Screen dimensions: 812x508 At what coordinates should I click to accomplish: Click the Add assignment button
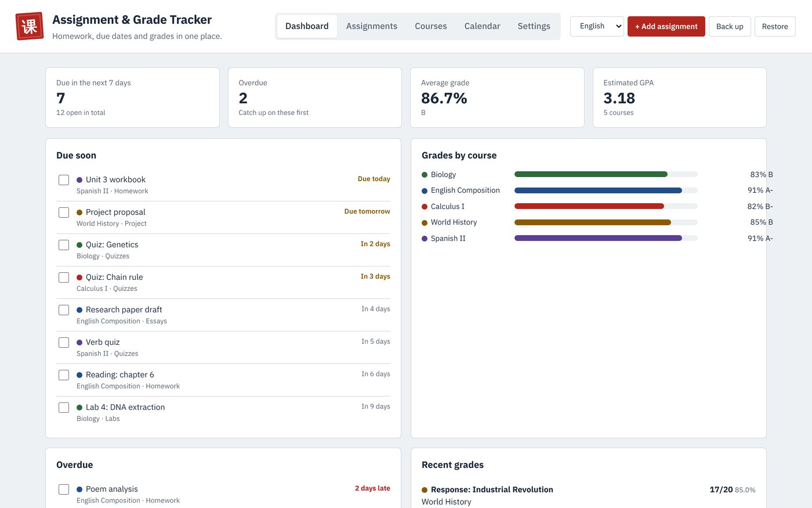coord(666,26)
